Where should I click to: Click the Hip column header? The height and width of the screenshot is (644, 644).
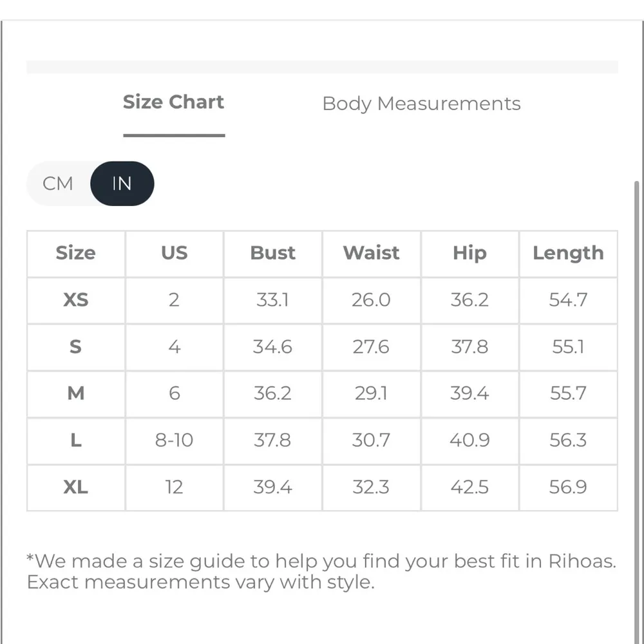click(x=469, y=253)
